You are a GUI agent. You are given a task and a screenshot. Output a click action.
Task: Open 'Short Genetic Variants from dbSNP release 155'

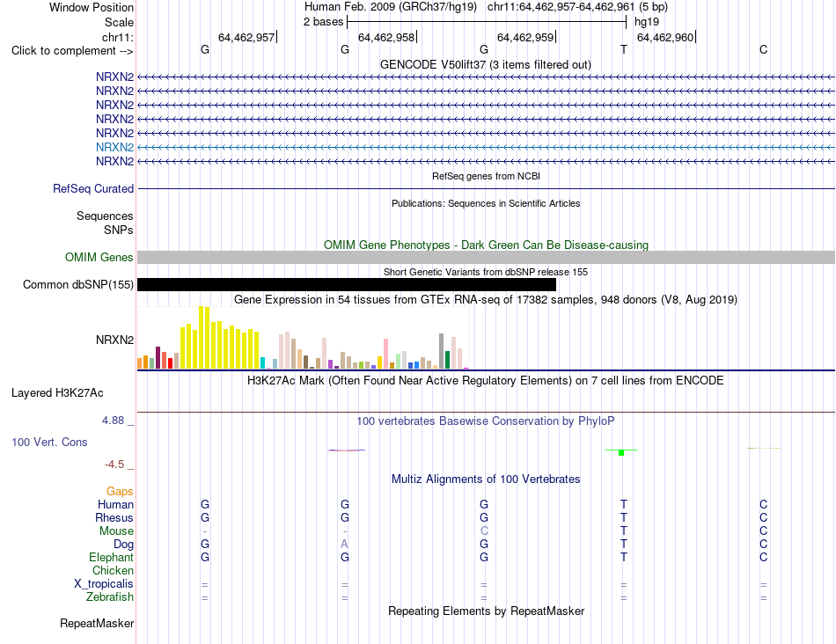click(x=486, y=272)
